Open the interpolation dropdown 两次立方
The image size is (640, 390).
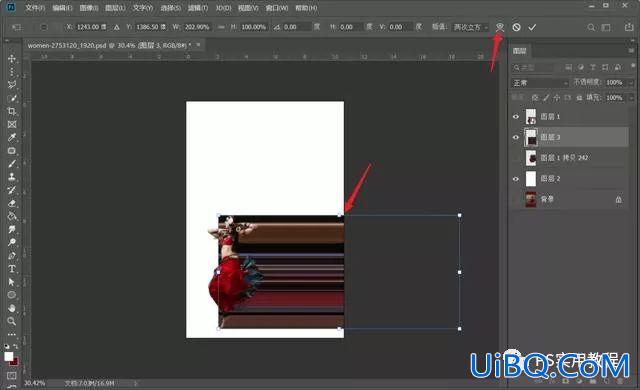[x=471, y=27]
